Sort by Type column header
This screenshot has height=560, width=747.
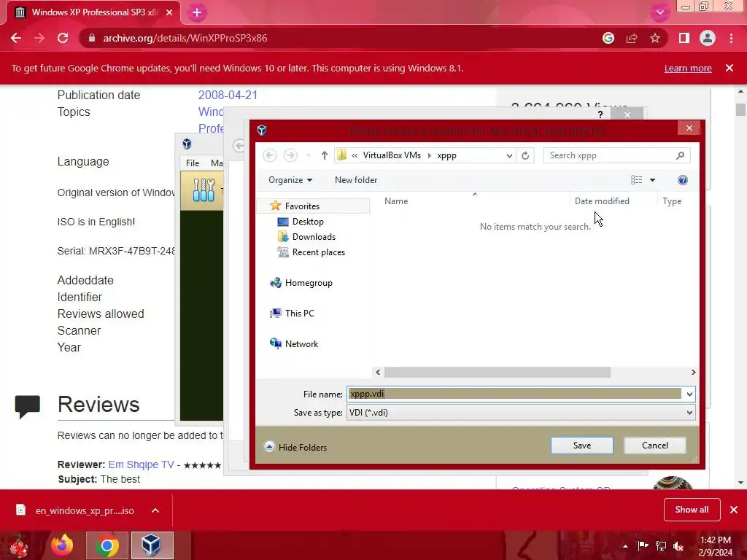click(x=672, y=201)
